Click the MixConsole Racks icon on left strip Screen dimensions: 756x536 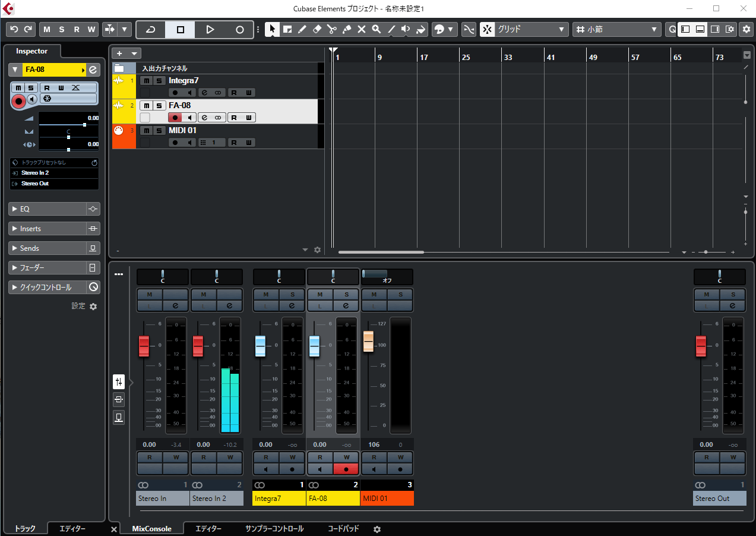[x=119, y=381]
